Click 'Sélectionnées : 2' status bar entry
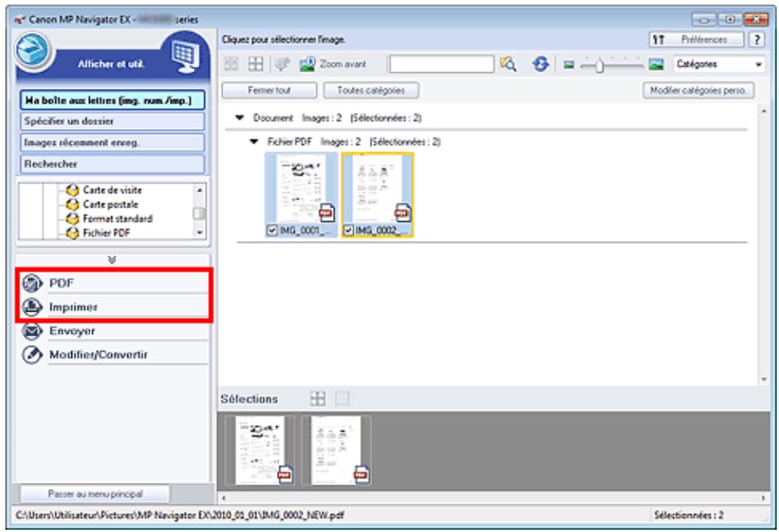 688,515
